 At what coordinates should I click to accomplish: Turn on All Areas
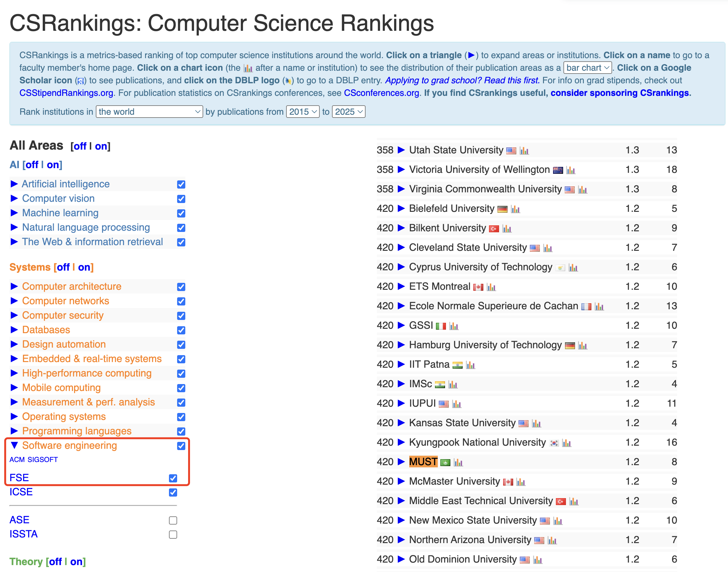click(101, 146)
